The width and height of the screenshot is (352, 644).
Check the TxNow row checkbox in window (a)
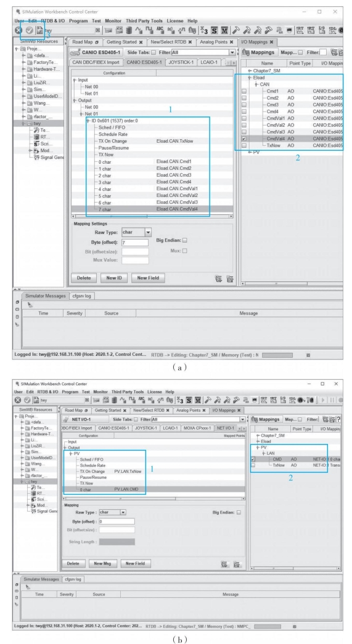click(x=244, y=145)
